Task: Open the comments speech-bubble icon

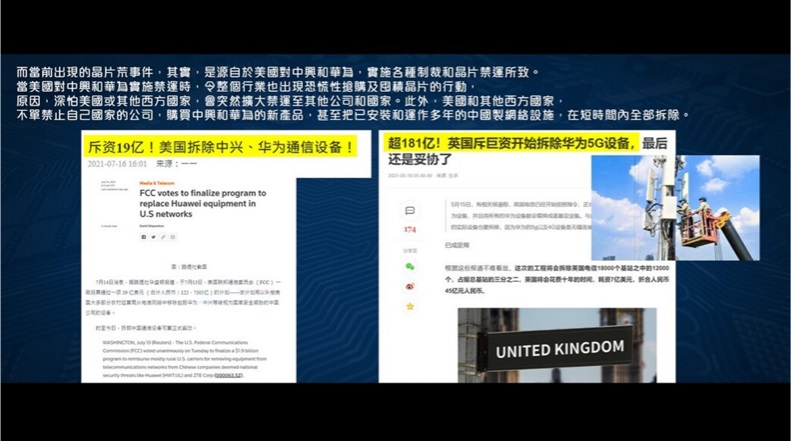Action: click(410, 211)
